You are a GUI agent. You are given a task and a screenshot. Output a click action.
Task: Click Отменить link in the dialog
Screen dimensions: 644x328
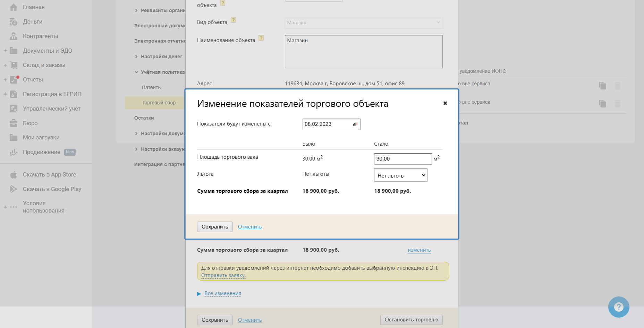tap(250, 227)
